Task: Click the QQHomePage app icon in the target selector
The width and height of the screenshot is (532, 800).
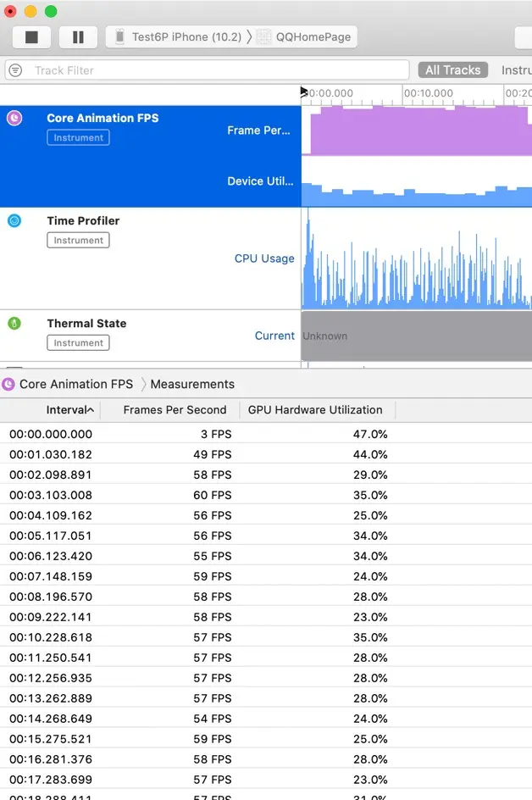Action: click(x=263, y=36)
